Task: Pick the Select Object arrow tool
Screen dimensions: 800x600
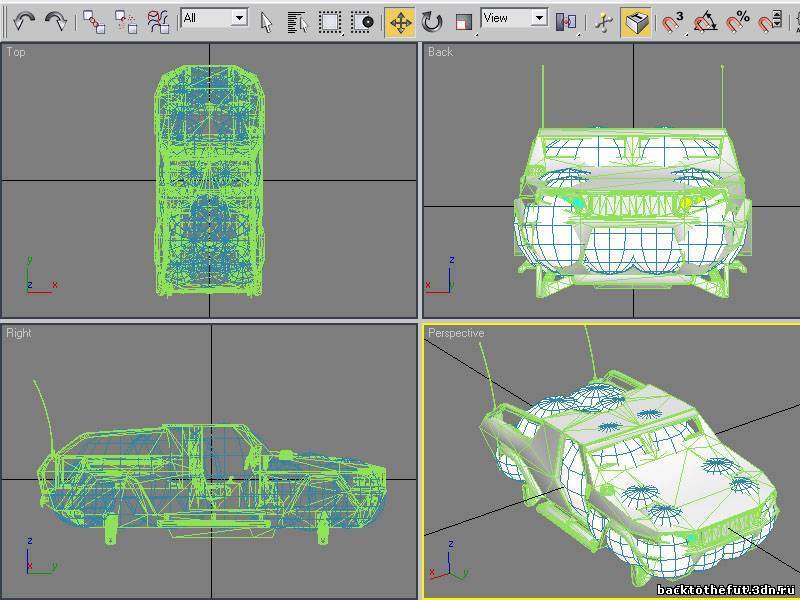Action: 266,22
